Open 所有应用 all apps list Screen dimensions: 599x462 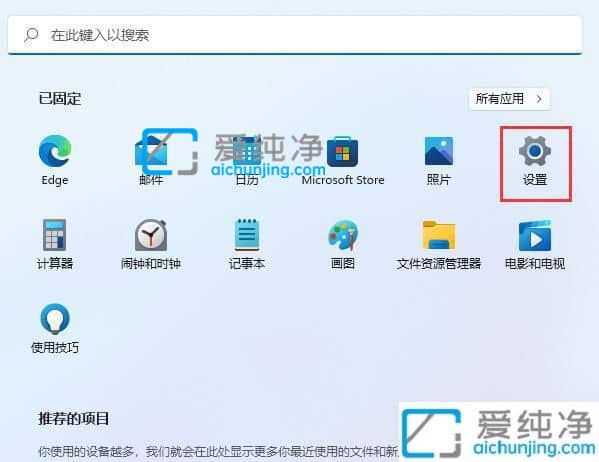pyautogui.click(x=509, y=99)
